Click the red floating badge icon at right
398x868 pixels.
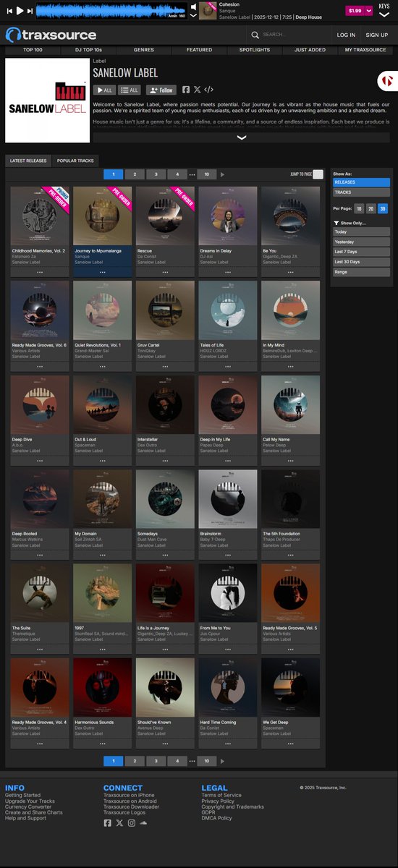point(387,81)
